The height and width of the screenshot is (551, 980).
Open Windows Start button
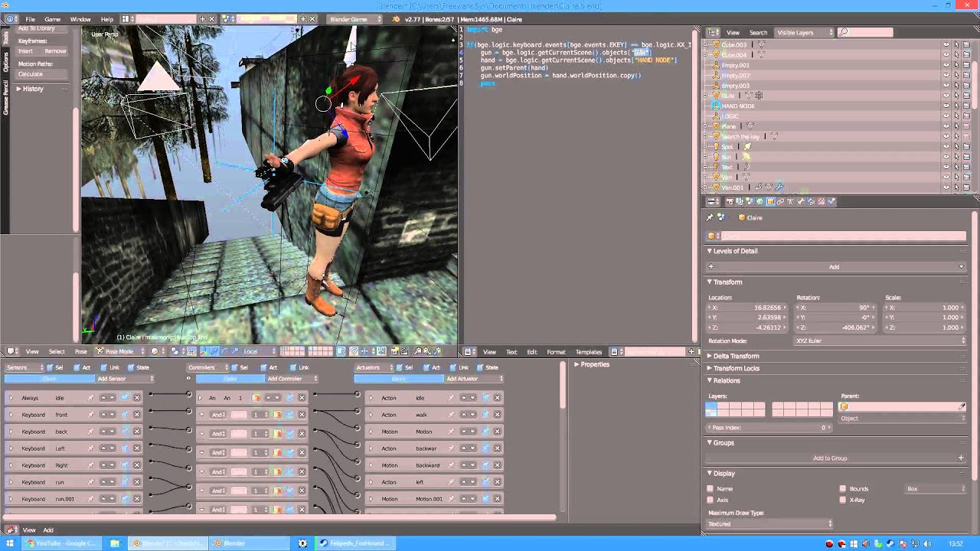click(10, 543)
